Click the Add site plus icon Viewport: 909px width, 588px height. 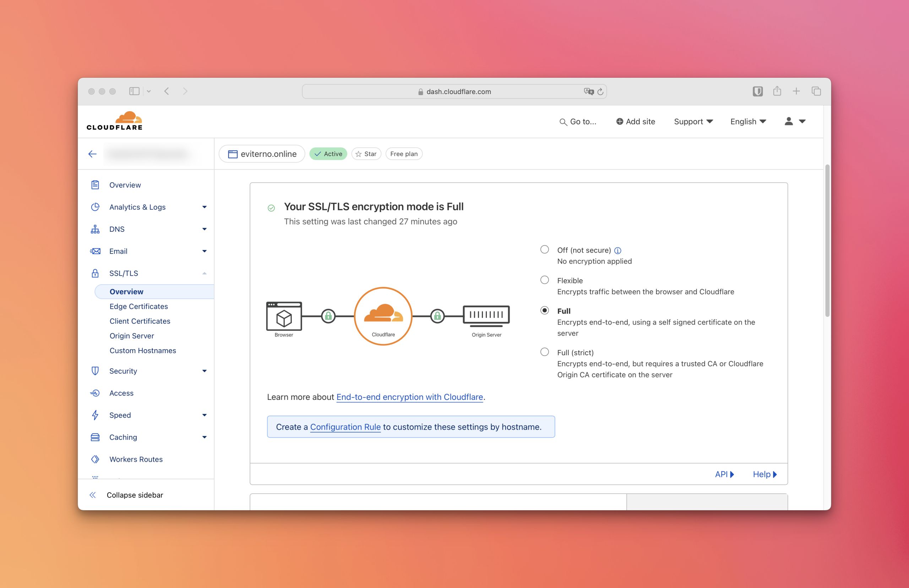(620, 121)
